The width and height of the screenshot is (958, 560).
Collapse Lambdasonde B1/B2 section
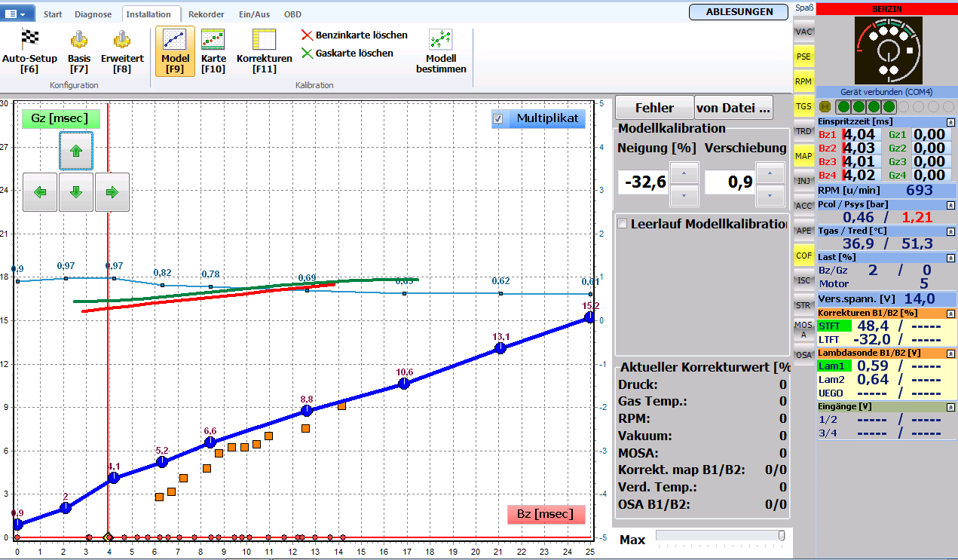pos(950,353)
